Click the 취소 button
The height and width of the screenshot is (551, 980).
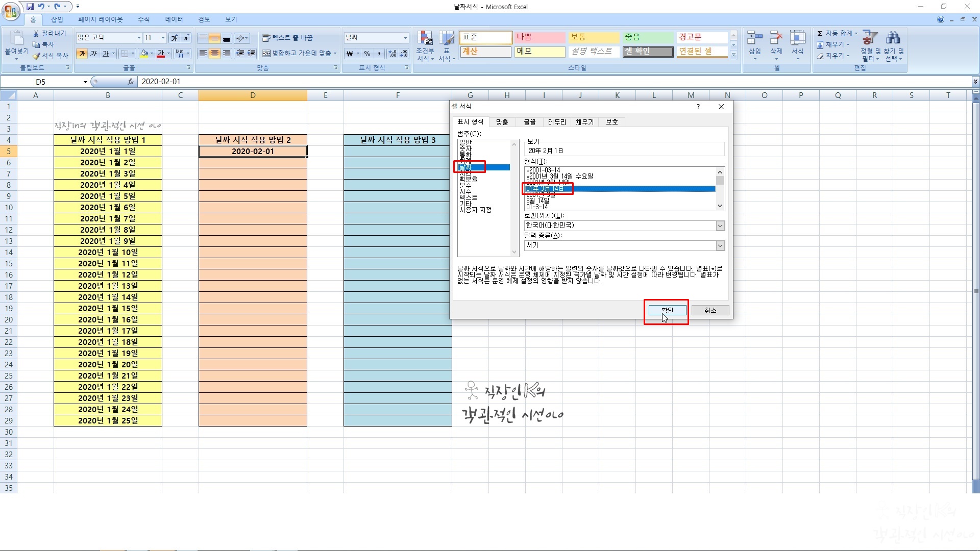[710, 310]
